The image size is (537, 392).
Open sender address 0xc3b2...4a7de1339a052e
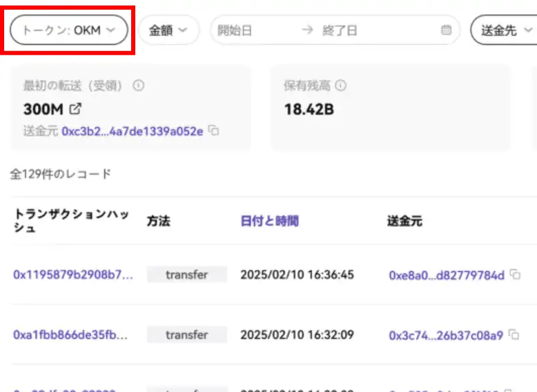(x=133, y=131)
